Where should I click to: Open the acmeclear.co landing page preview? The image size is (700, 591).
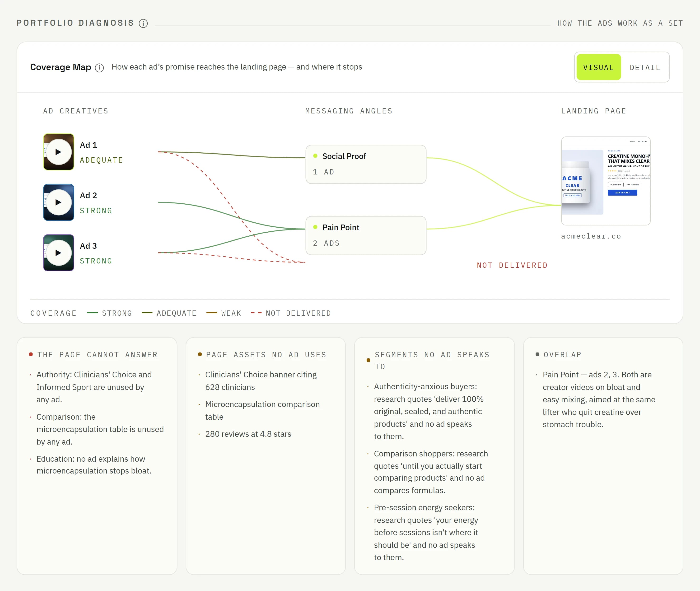pyautogui.click(x=606, y=181)
